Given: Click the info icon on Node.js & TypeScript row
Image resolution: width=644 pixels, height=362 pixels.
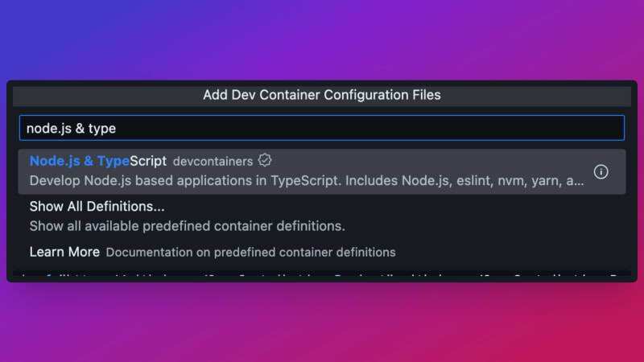Looking at the screenshot, I should (x=601, y=171).
